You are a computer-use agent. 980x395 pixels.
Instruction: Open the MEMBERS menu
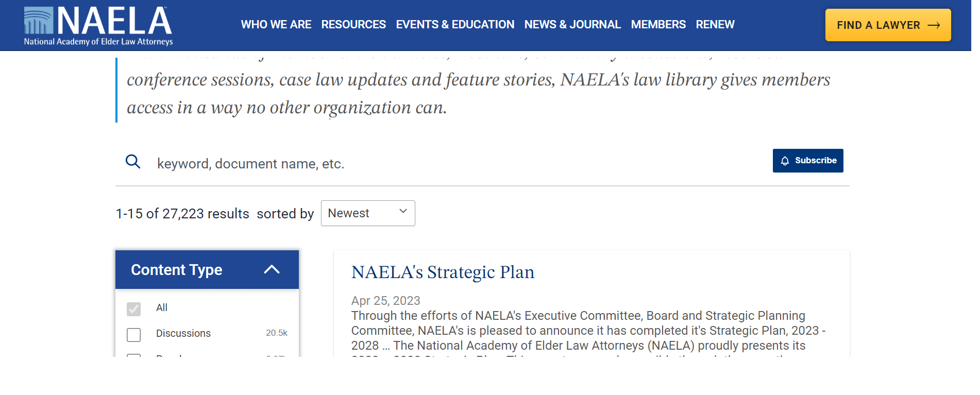[658, 24]
